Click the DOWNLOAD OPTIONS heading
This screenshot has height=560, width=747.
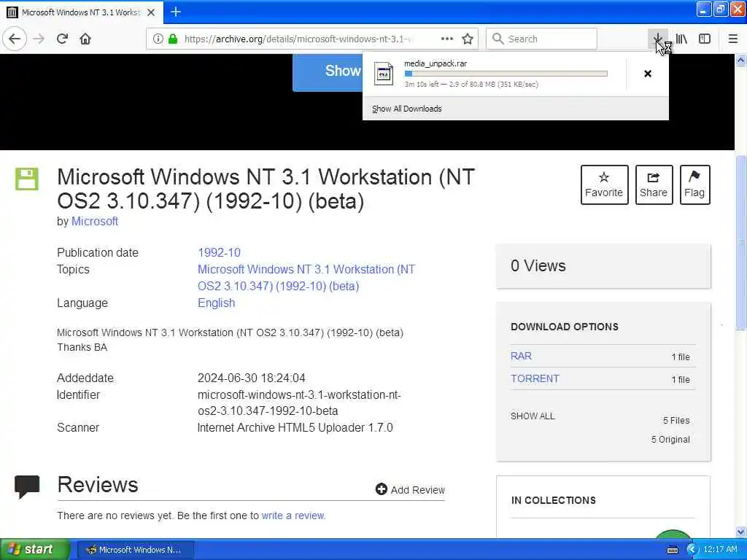(x=565, y=327)
